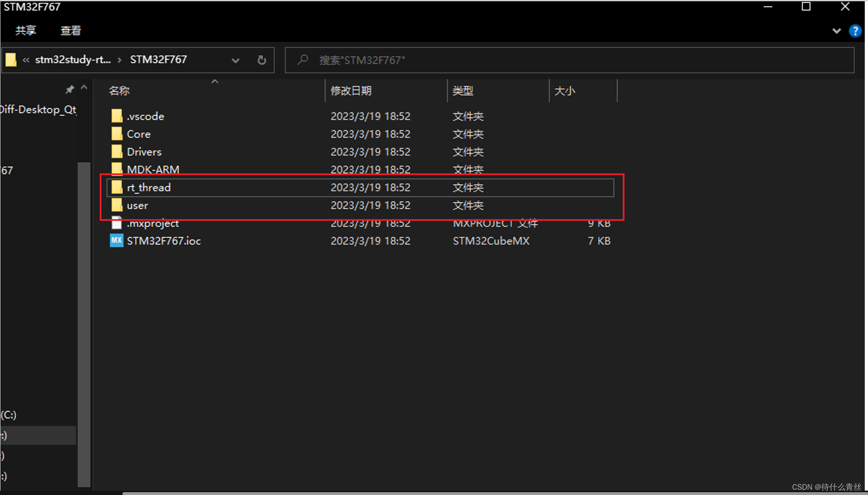Image resolution: width=868 pixels, height=495 pixels.
Task: Click the search STM32F767 input field
Action: click(x=569, y=60)
